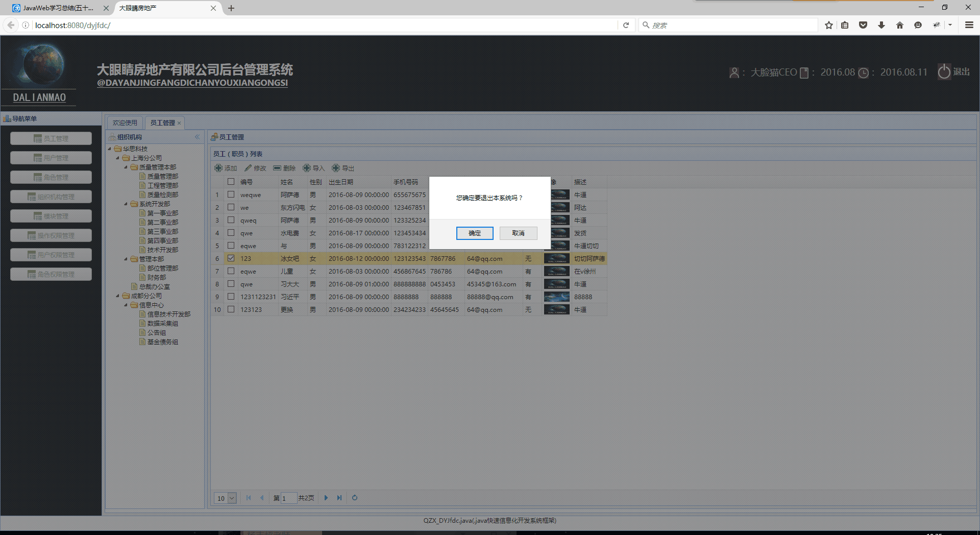
Task: Click the page number input field
Action: click(289, 498)
